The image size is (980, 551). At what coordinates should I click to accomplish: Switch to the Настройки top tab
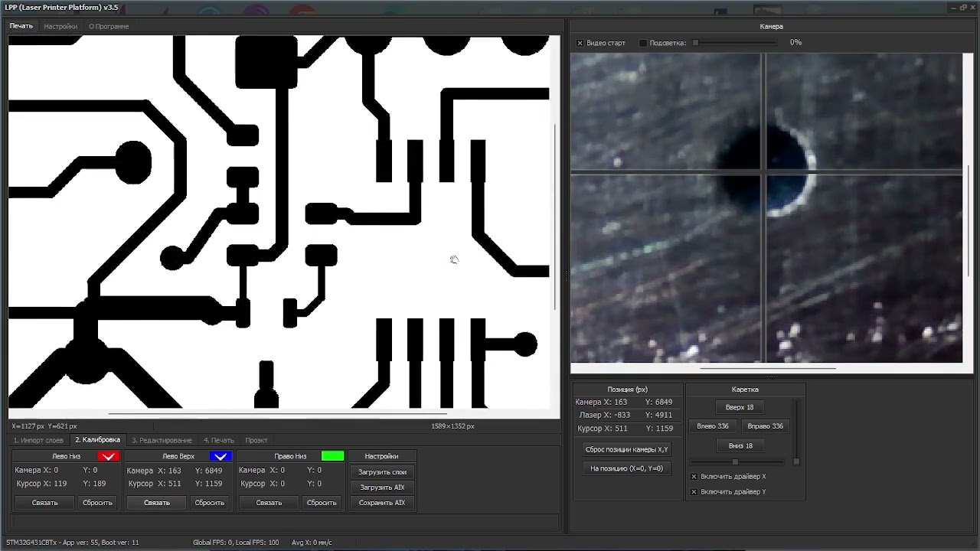coord(60,26)
